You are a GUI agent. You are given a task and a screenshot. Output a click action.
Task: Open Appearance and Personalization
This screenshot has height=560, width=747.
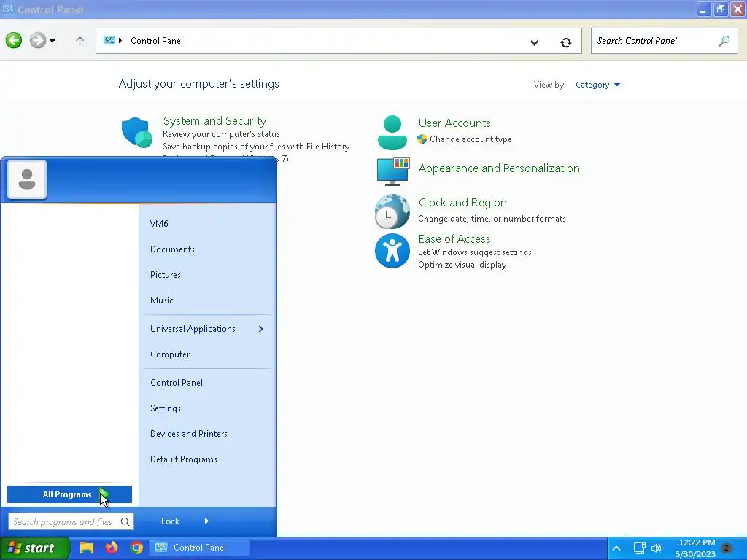tap(499, 168)
